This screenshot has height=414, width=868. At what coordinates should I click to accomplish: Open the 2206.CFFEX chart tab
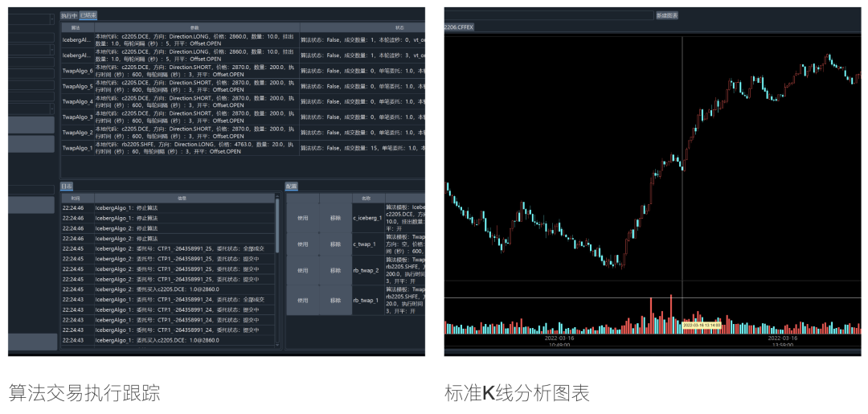tap(460, 27)
